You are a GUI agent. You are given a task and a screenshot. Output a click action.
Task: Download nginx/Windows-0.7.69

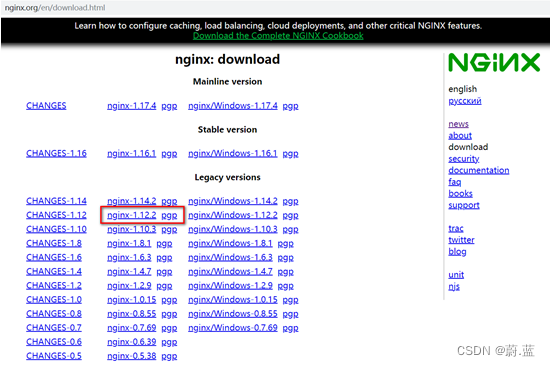233,327
